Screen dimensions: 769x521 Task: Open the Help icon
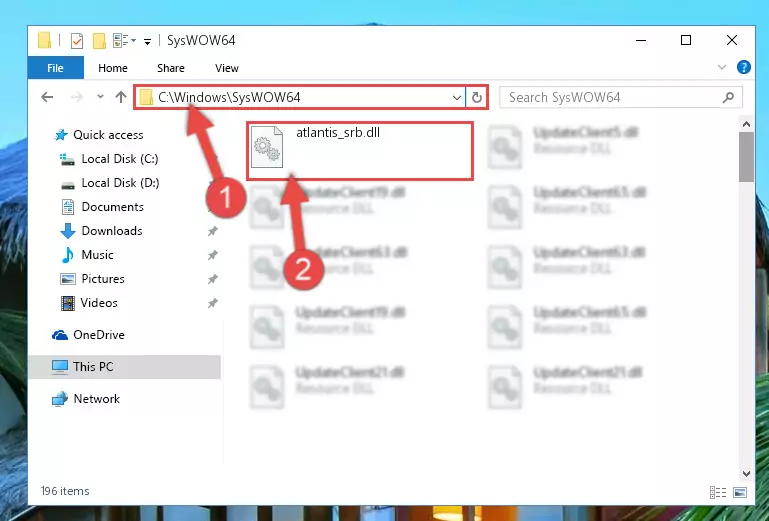[743, 67]
